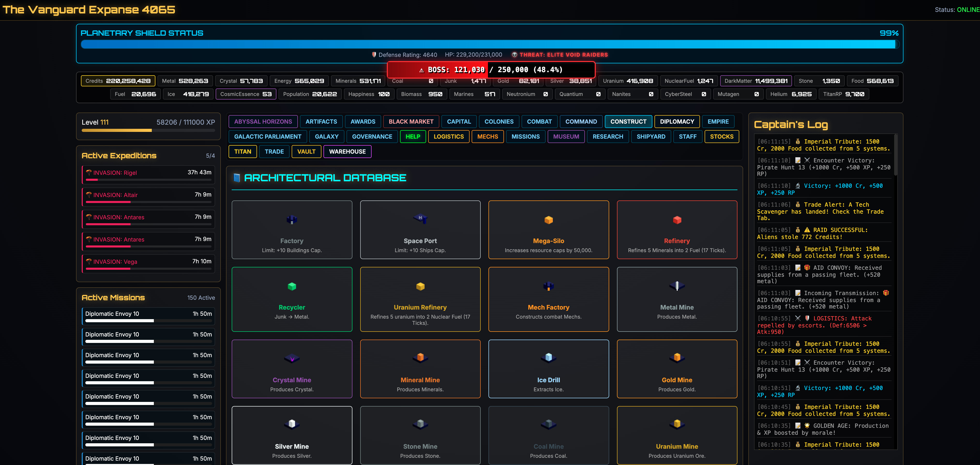The image size is (980, 465).
Task: Open the SHIPYARD tab
Action: 651,137
